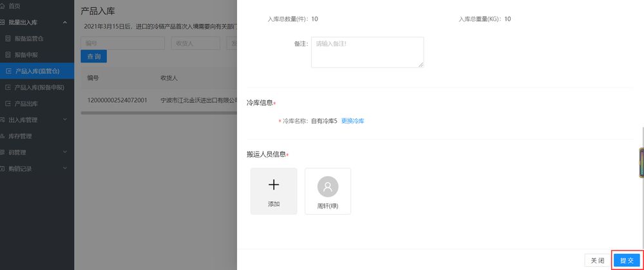Click the 库存管理 sidebar icon
644x270 pixels.
3,136
